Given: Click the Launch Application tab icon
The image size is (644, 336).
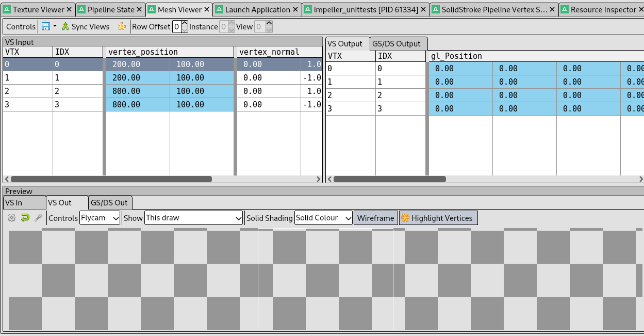Looking at the screenshot, I should 219,9.
